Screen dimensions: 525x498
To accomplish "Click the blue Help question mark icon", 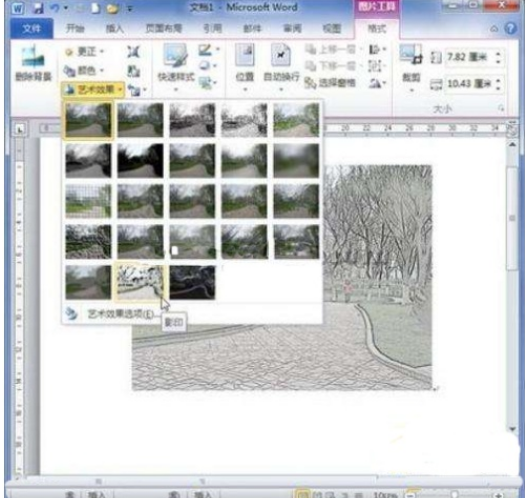I will pos(510,28).
